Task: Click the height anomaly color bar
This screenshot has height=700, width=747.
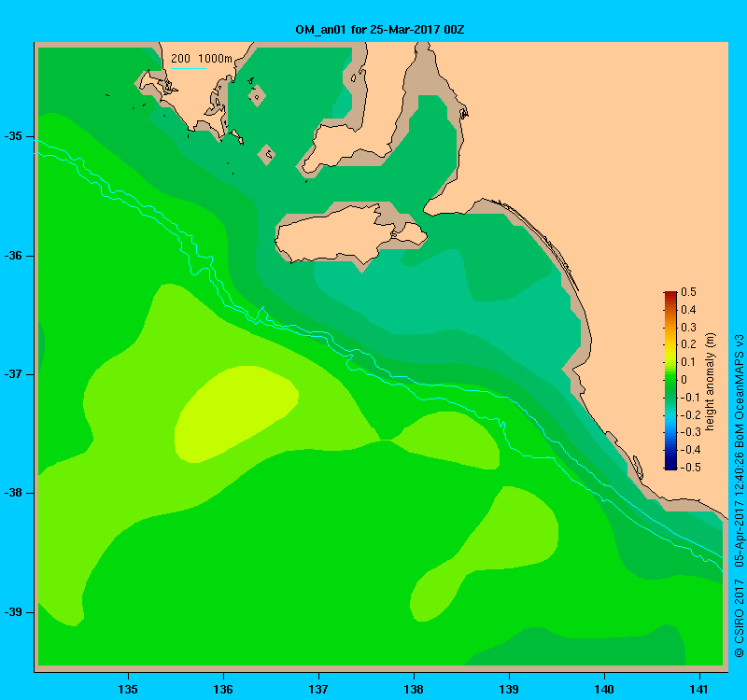Action: (670, 380)
